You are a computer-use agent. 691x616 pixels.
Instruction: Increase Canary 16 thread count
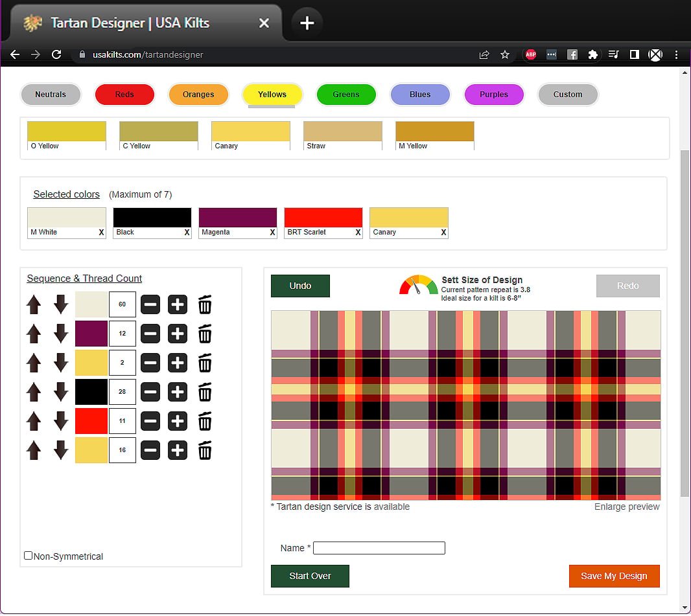point(178,450)
